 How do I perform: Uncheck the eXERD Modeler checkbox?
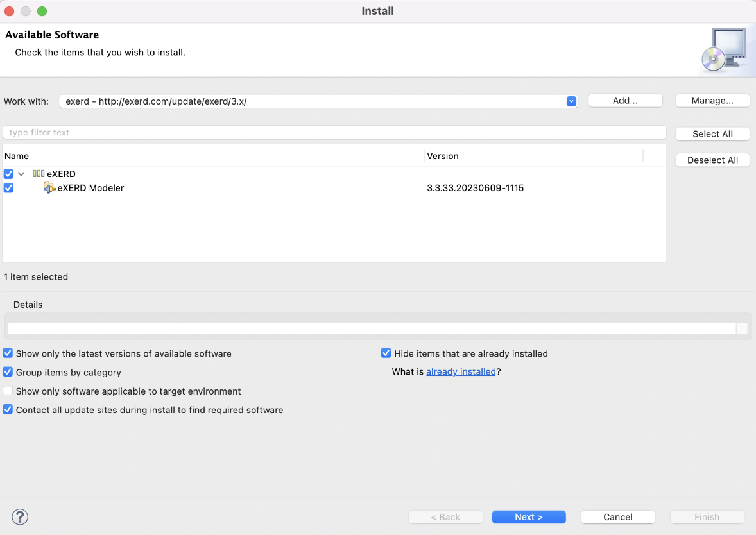(9, 187)
